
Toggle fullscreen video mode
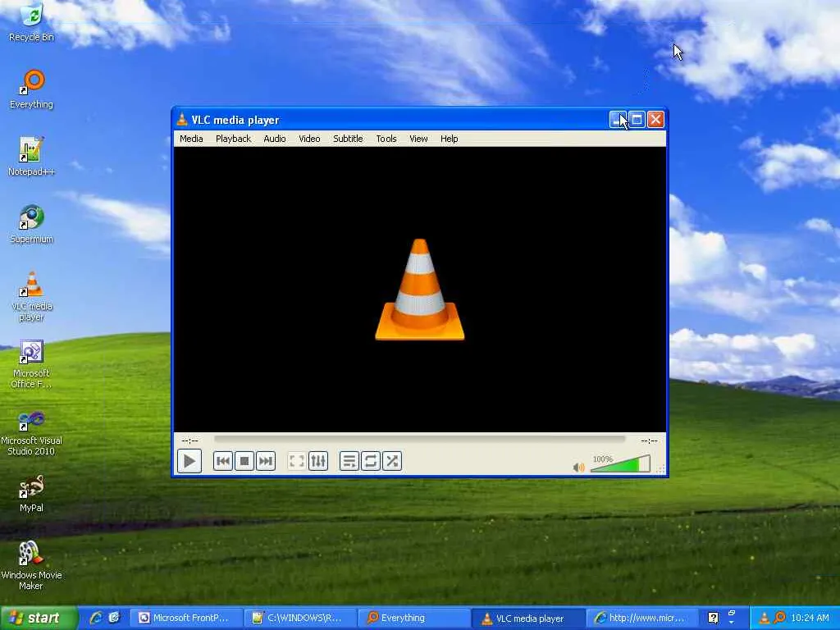pyautogui.click(x=297, y=461)
